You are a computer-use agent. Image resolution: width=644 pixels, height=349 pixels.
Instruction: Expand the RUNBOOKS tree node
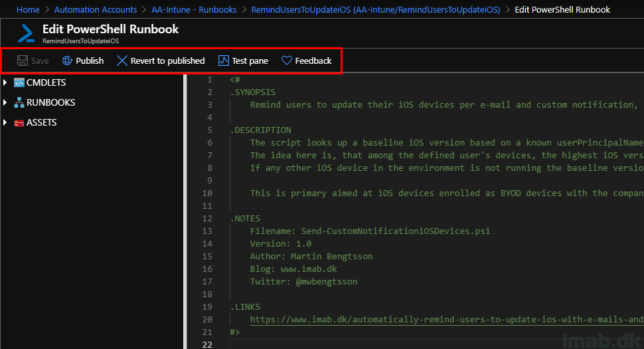5,102
